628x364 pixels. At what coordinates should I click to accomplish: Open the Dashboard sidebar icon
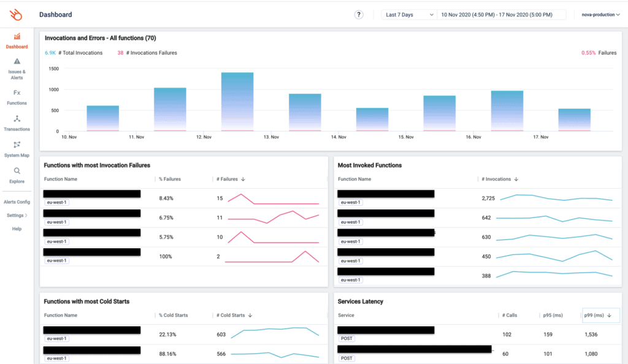pos(17,37)
